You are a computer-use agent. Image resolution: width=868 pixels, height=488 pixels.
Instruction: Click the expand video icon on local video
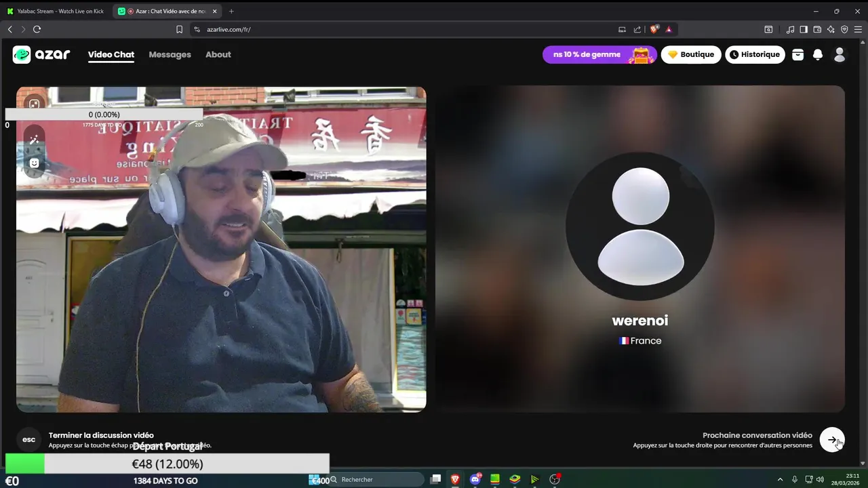tap(34, 104)
